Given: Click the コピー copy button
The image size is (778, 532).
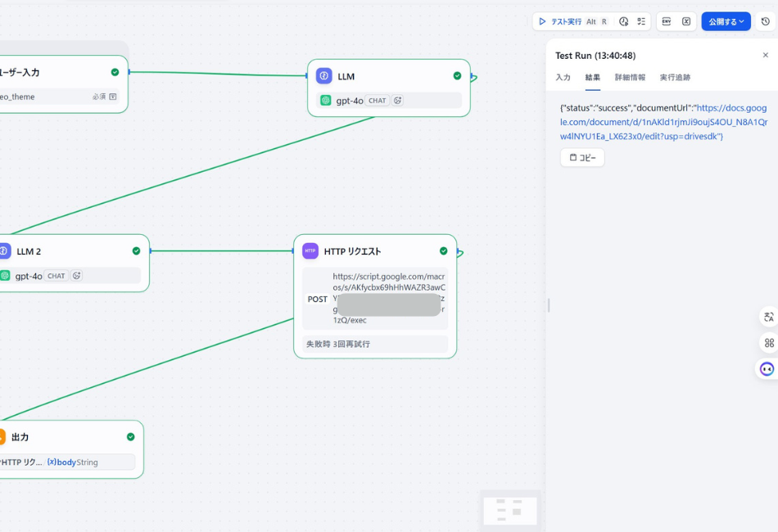Looking at the screenshot, I should pos(582,157).
